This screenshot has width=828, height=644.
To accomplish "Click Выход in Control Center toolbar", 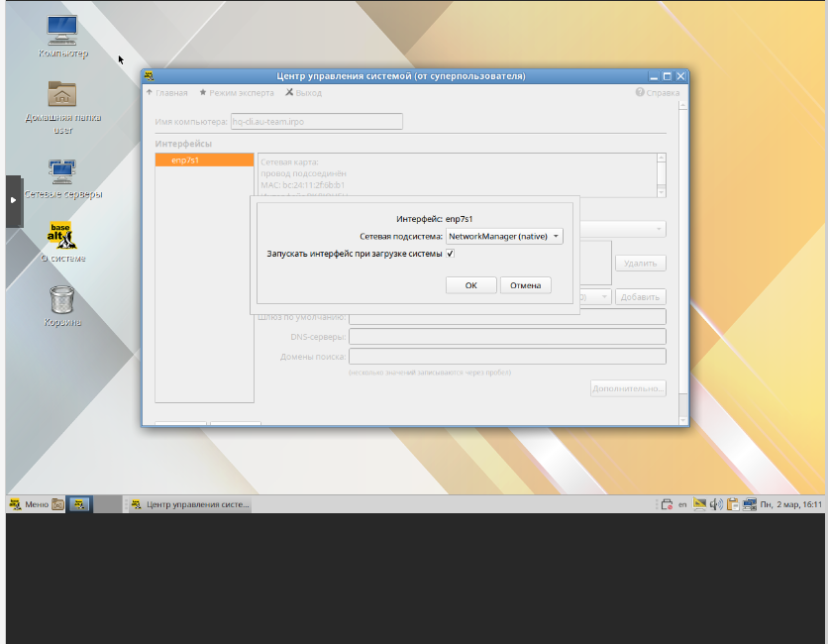I will 304,93.
